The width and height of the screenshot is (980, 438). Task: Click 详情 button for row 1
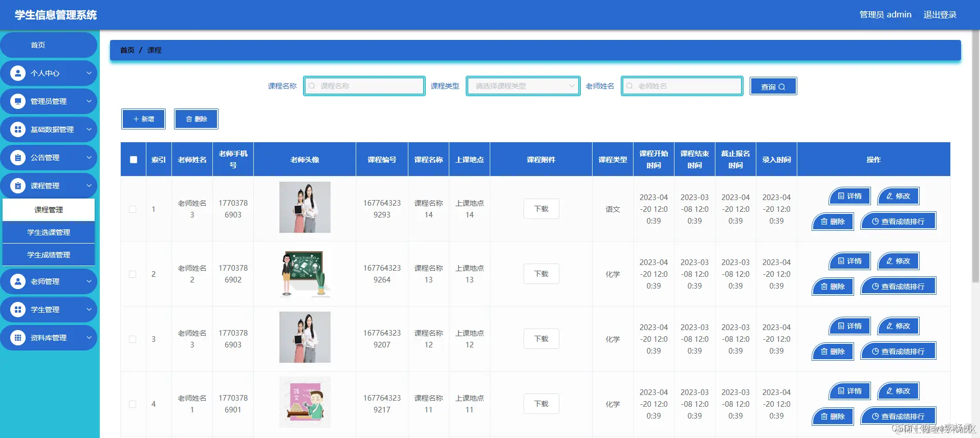coord(850,196)
